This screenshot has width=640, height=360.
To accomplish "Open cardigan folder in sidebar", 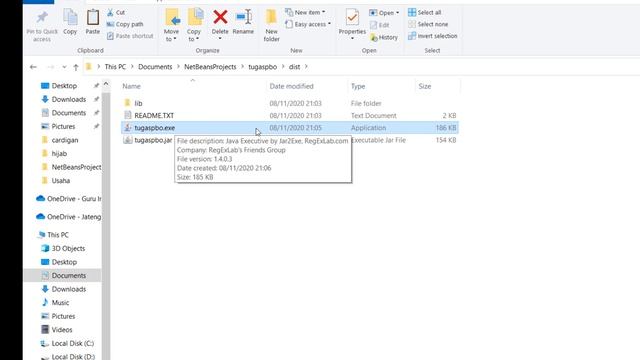I will tap(65, 140).
